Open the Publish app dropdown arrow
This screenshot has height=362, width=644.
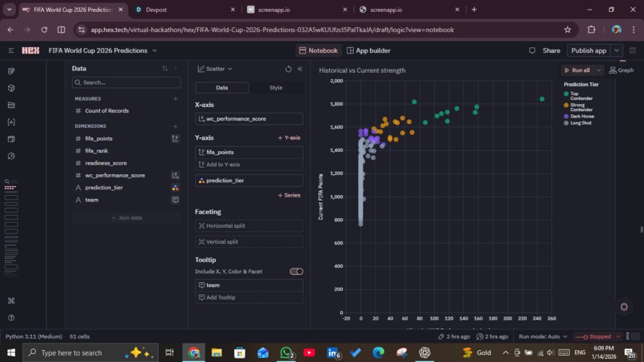tap(617, 50)
